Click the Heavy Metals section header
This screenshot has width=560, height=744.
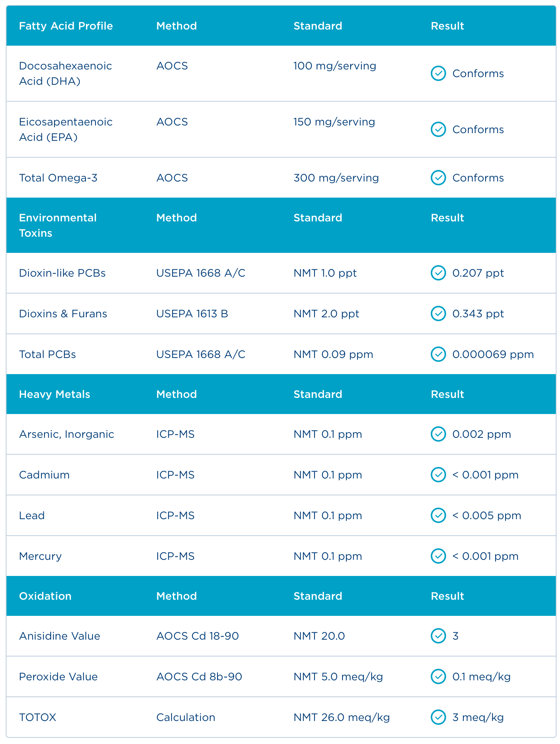point(54,394)
